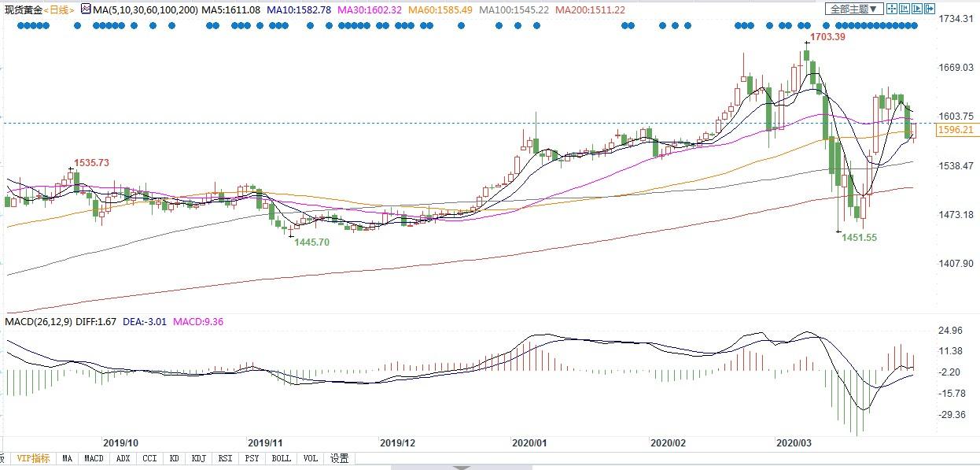This screenshot has height=470, width=980.
Task: Click the MA5:1611.08 value
Action: coord(230,9)
